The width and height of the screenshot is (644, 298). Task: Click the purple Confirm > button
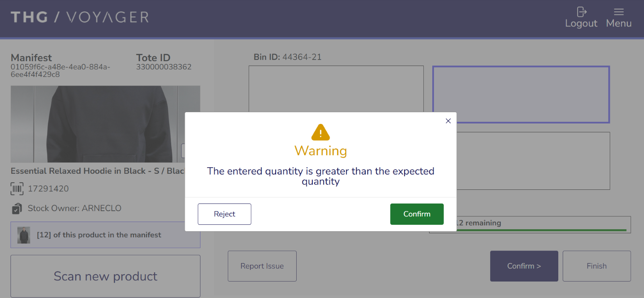(524, 266)
